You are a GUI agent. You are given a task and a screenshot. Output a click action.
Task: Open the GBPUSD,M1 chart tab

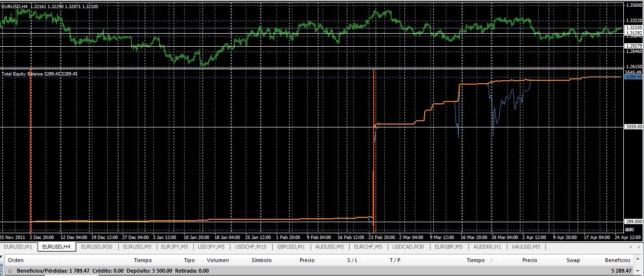tap(290, 247)
